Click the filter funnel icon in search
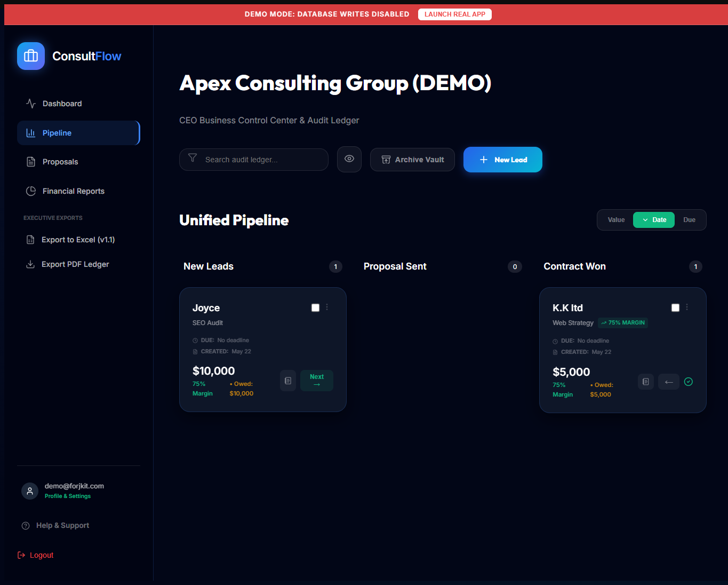This screenshot has height=585, width=728. pos(193,159)
